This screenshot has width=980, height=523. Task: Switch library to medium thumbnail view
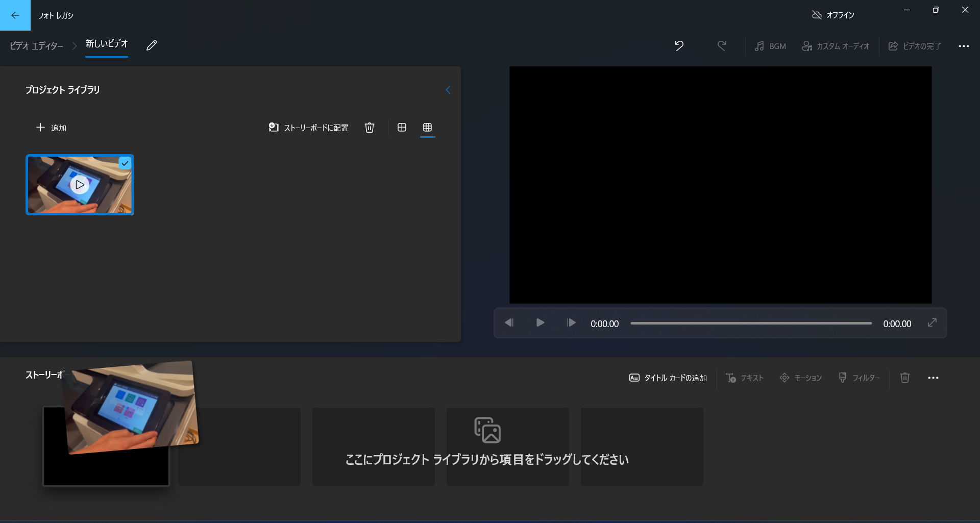point(402,128)
